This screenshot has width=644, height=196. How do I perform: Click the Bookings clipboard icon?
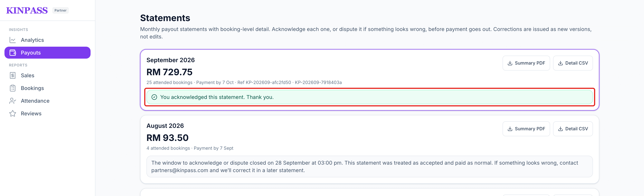click(12, 88)
